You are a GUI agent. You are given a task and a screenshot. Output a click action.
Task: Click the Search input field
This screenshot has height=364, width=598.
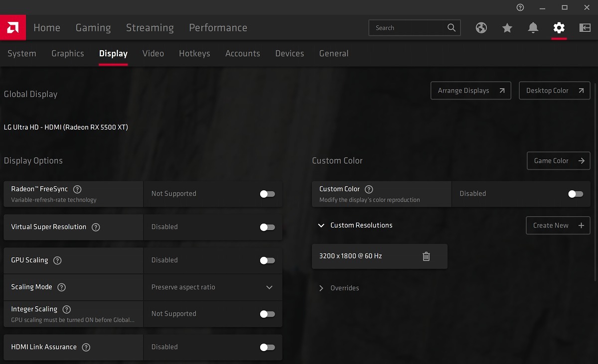point(415,28)
